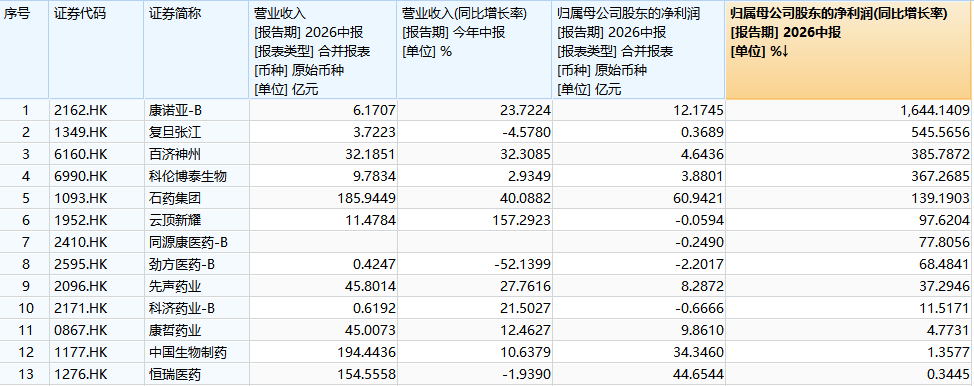The width and height of the screenshot is (974, 386).
Task: Click growth rate value 1,644.1409
Action: (934, 111)
